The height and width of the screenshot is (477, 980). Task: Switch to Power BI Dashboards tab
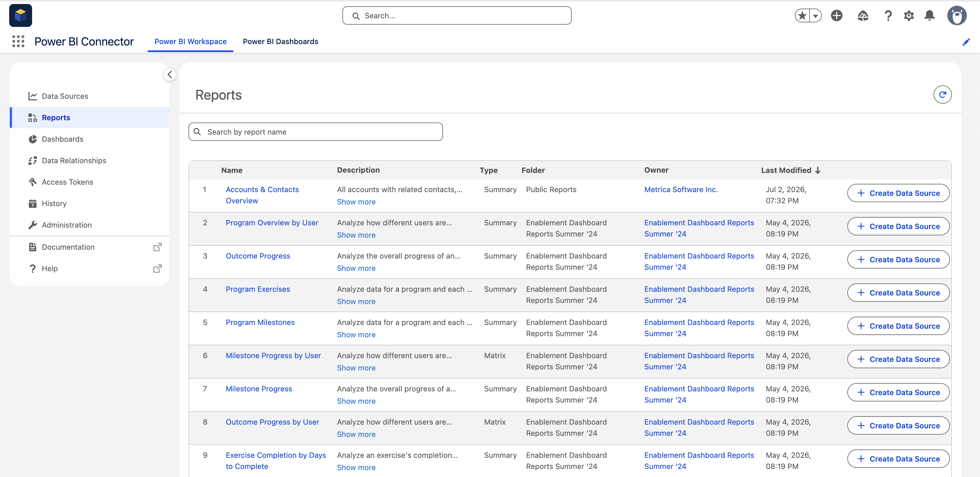tap(280, 42)
